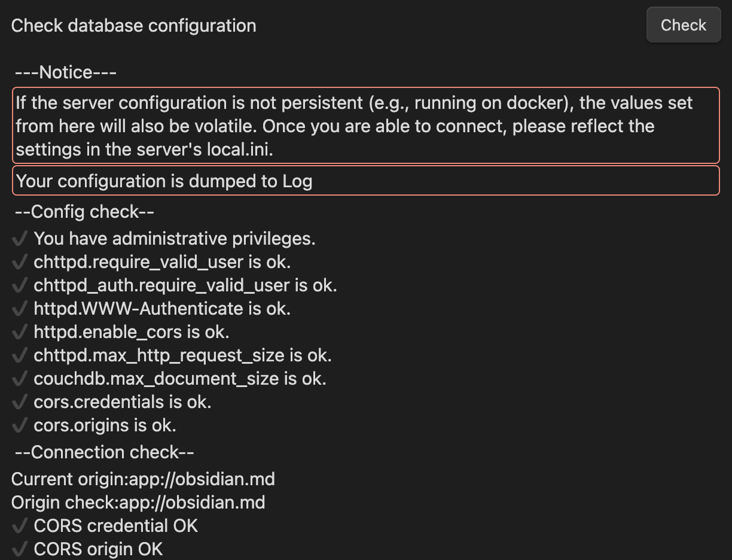This screenshot has height=560, width=732.
Task: Click the '---Notice---' heading
Action: click(65, 73)
